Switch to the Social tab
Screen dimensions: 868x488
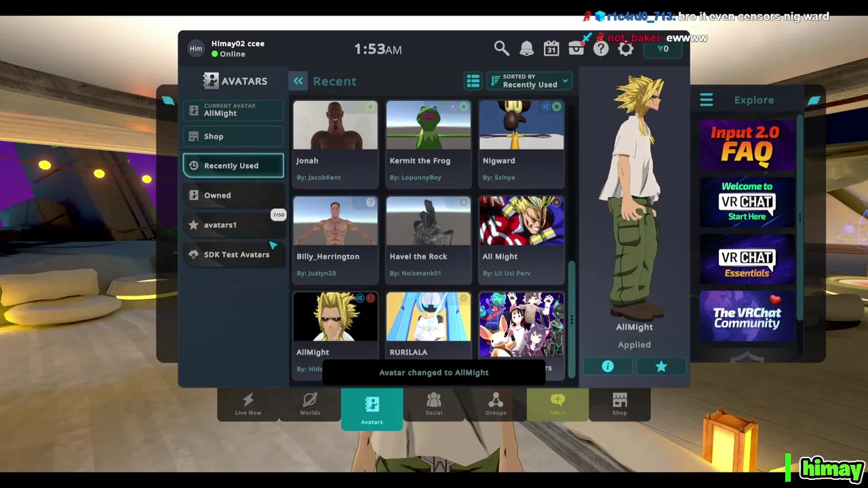tap(434, 404)
